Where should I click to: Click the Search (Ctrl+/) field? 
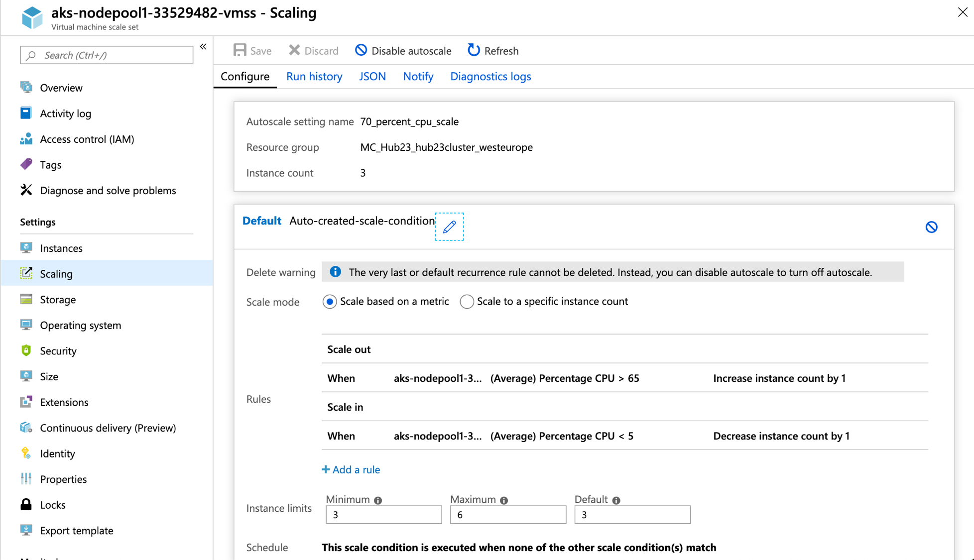click(x=107, y=55)
